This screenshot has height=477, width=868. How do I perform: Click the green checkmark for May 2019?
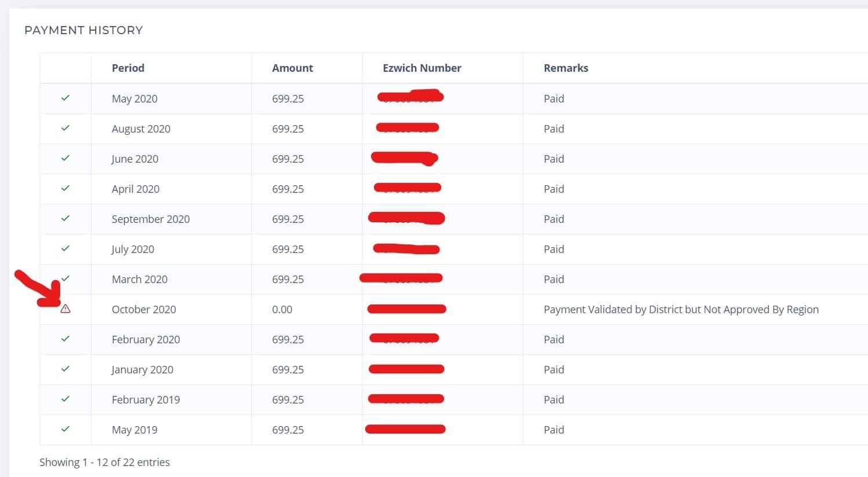pos(65,429)
